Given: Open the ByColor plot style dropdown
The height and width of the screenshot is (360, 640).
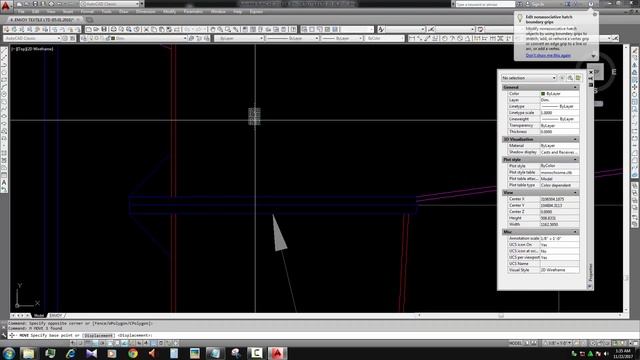Looking at the screenshot, I should (x=384, y=38).
